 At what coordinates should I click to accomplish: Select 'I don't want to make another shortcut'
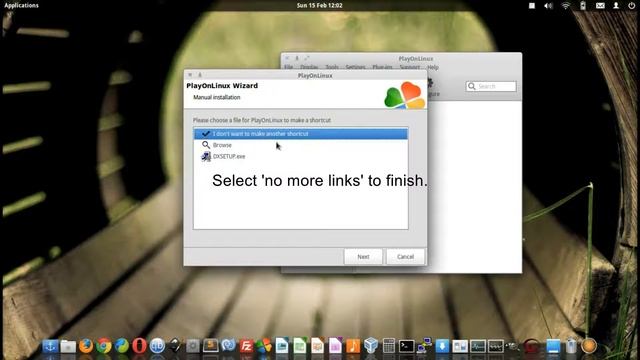(x=300, y=134)
